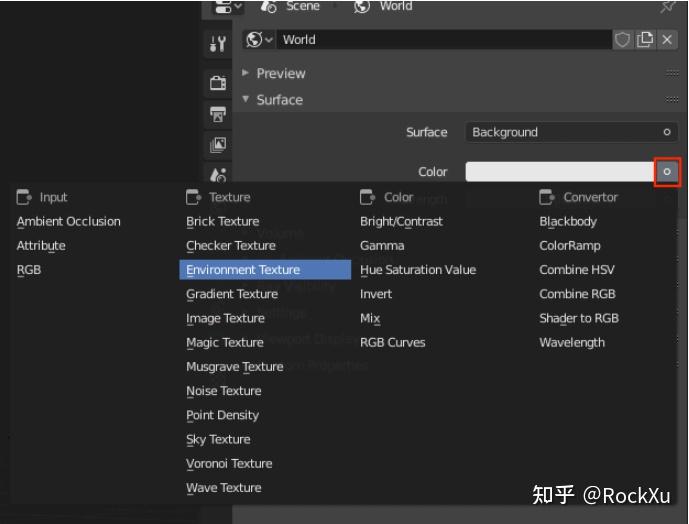Viewport: 689px width, 524px height.
Task: Toggle fake user shield icon for World
Action: 623,40
